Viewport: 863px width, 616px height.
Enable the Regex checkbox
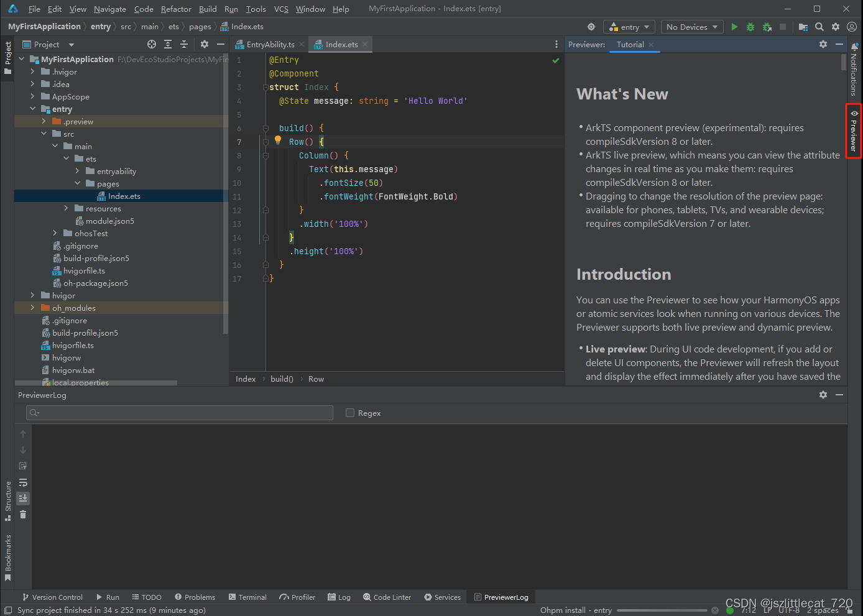coord(350,413)
